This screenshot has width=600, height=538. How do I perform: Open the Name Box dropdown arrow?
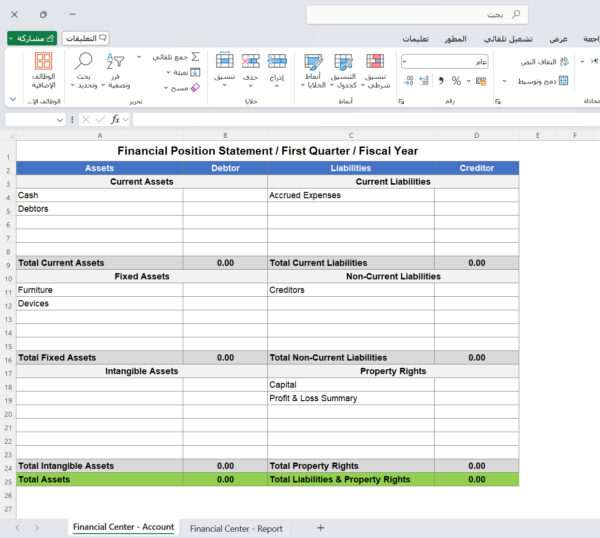coord(60,119)
